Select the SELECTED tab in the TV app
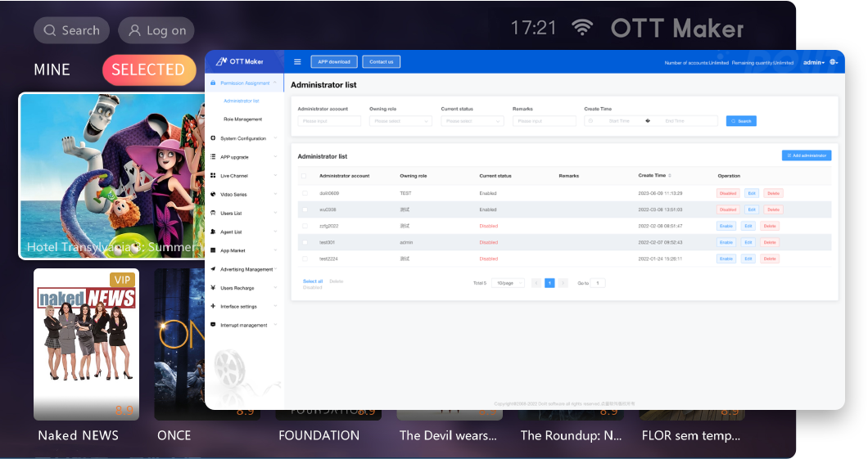868x459 pixels. click(149, 70)
